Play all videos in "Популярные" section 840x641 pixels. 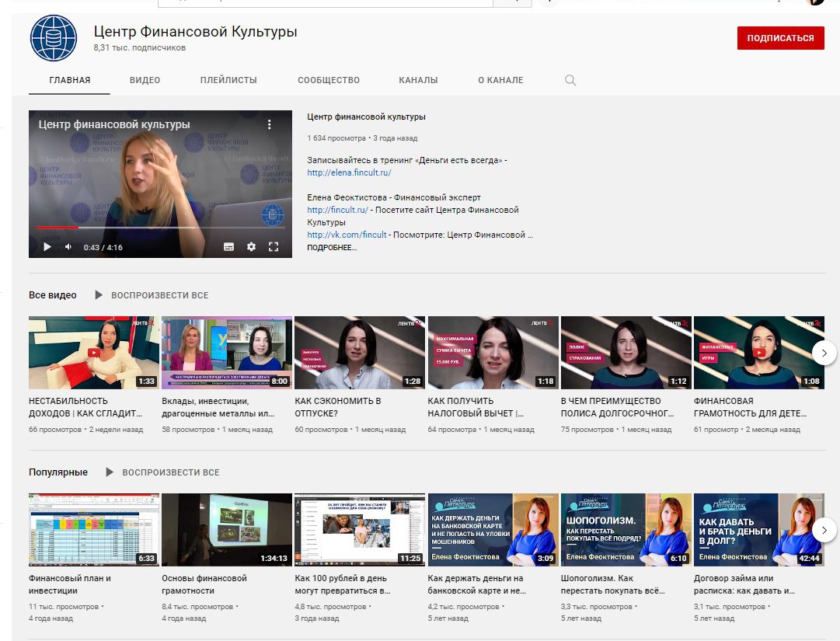click(x=162, y=472)
